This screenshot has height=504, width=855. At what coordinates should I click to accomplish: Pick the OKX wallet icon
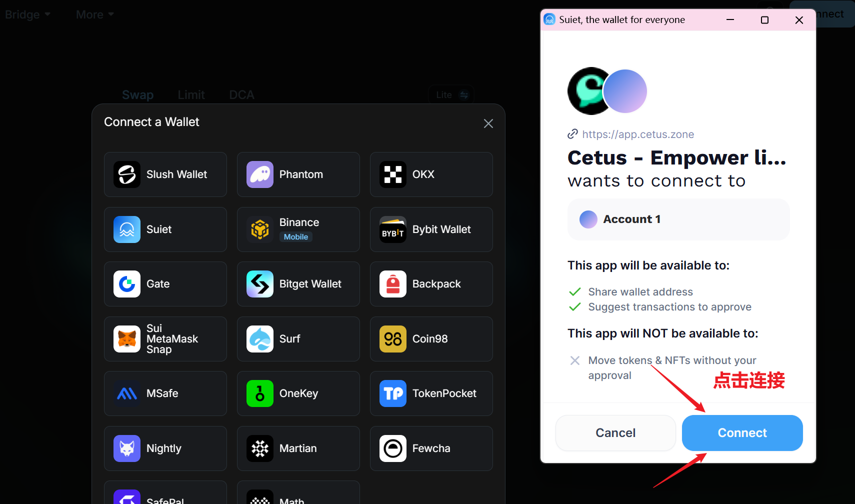(x=393, y=174)
